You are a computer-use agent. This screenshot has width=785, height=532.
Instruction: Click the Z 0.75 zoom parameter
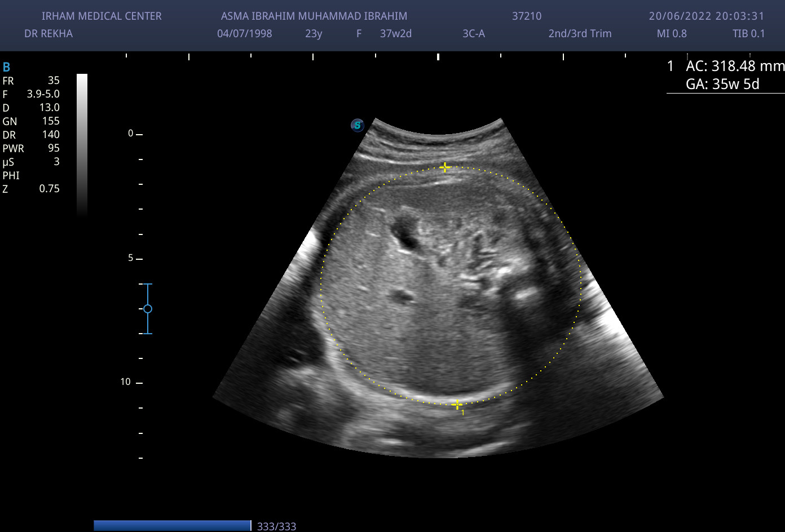[31, 189]
